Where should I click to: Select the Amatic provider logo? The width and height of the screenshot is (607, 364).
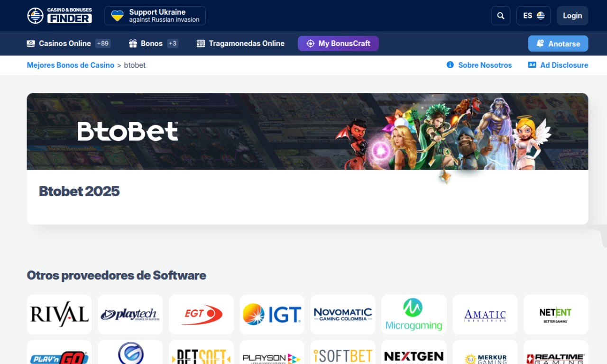tap(485, 315)
